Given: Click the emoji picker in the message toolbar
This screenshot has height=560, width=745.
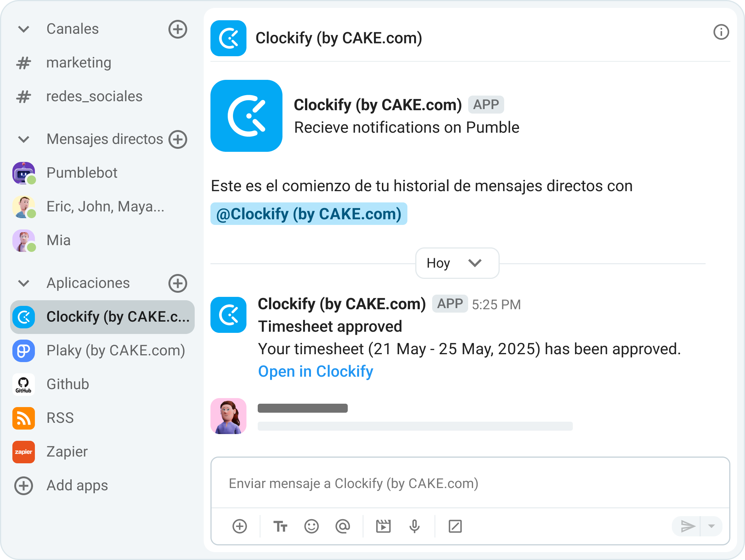Looking at the screenshot, I should (x=311, y=526).
